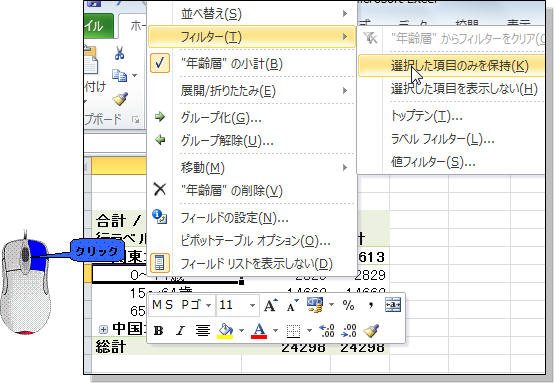The height and width of the screenshot is (383, 554).
Task: Click the accounting number format icon
Action: 315,305
